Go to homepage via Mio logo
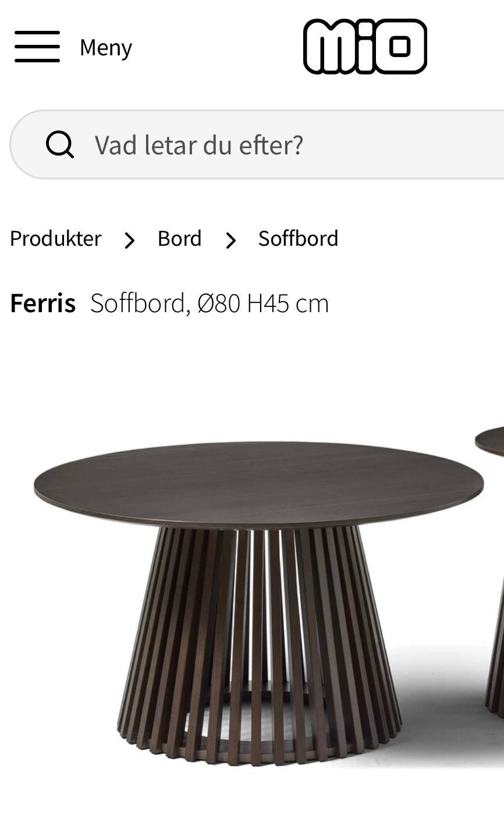This screenshot has height=830, width=504. [365, 47]
